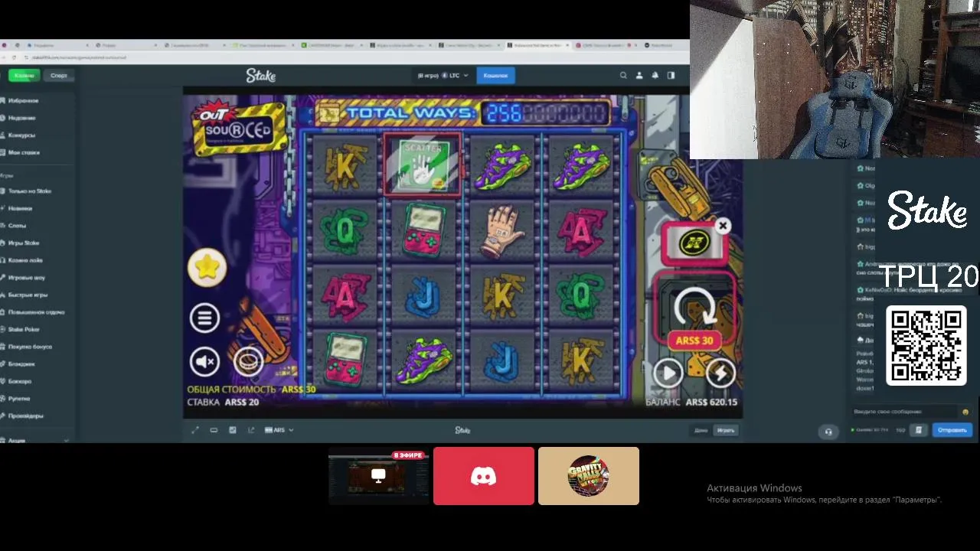Open Только на Stake category
This screenshot has width=980, height=551.
click(x=29, y=191)
